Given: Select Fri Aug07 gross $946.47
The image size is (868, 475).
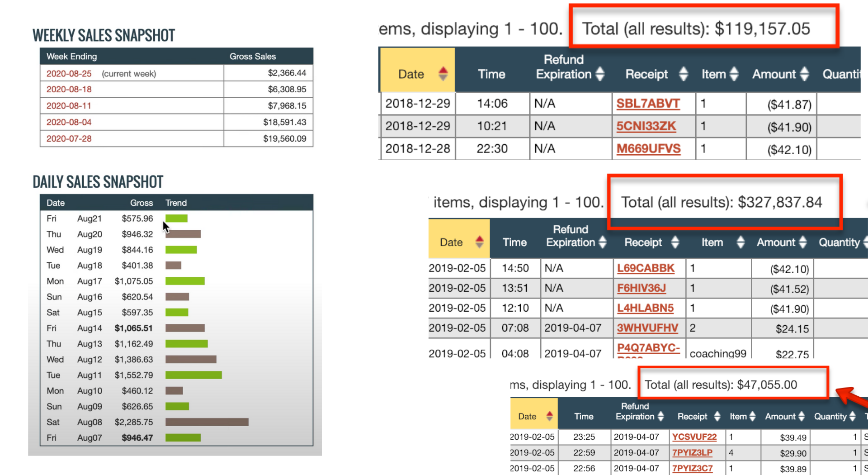Looking at the screenshot, I should 137,438.
